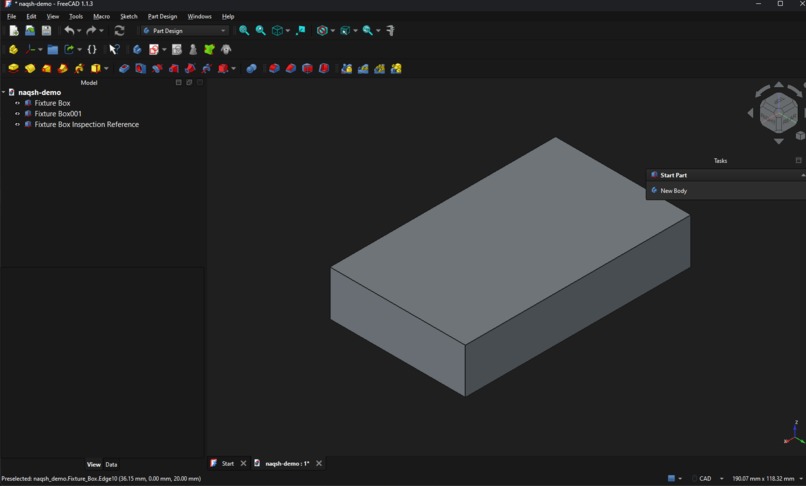806x486 pixels.
Task: Open the dimensions unit dropdown in status bar
Action: [x=800, y=479]
